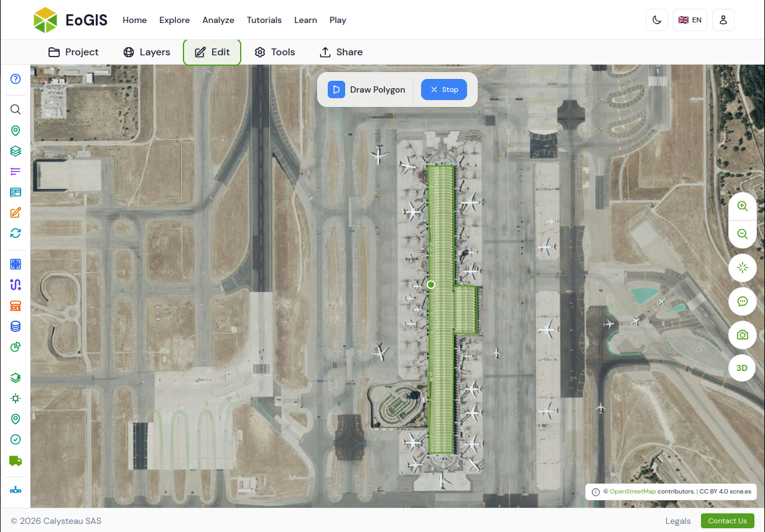Open the user account icon
Image resolution: width=765 pixels, height=532 pixels.
tap(723, 20)
